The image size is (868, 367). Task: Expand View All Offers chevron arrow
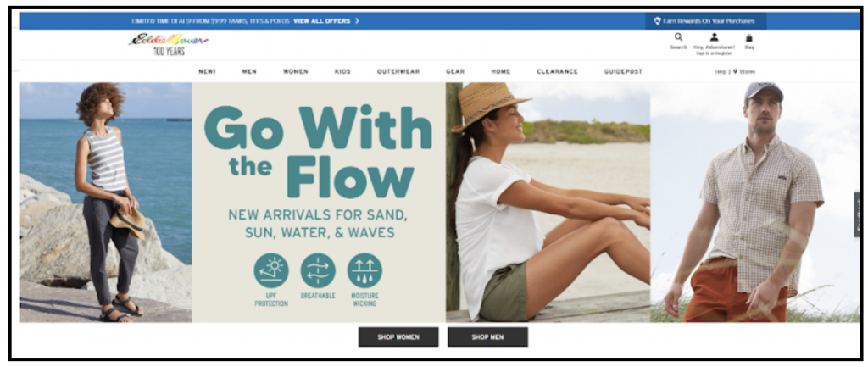pyautogui.click(x=357, y=21)
